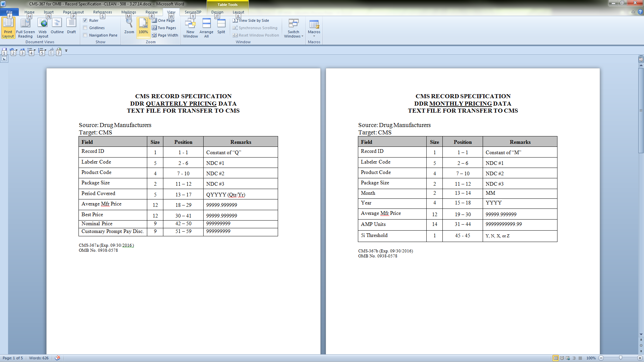This screenshot has width=644, height=362.
Task: Click the Page Width button
Action: coord(165,35)
